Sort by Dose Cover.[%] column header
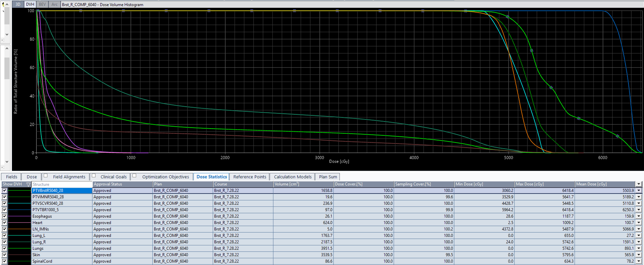Viewport: 644px width, 265px height. point(364,184)
